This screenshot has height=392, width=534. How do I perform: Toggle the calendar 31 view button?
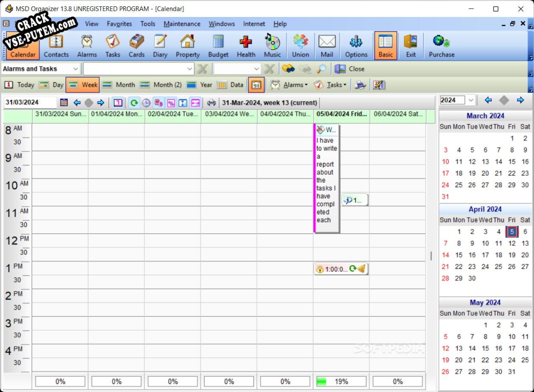click(256, 85)
